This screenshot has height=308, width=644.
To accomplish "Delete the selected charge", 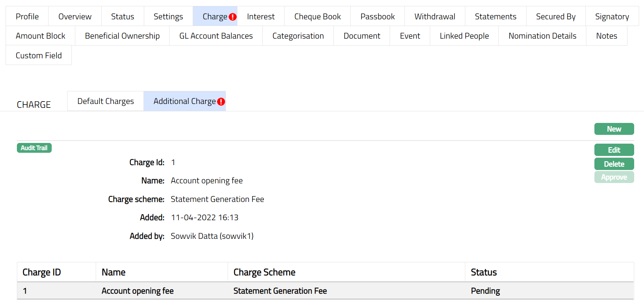I will tap(614, 164).
